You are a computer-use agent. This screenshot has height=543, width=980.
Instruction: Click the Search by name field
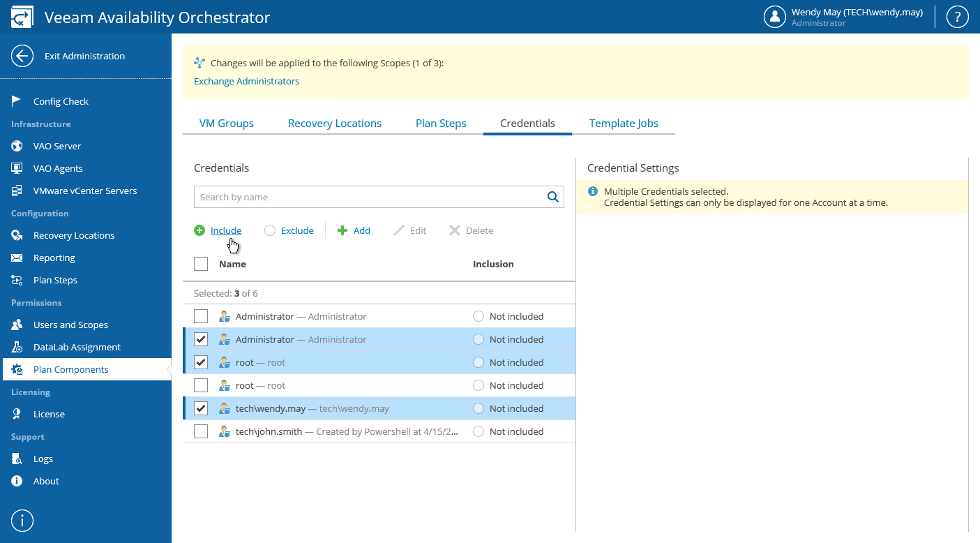pyautogui.click(x=370, y=197)
